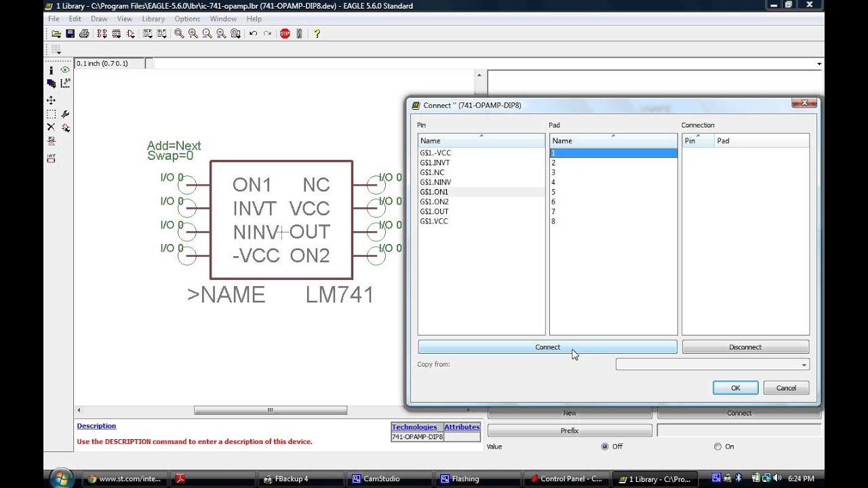The image size is (868, 488).
Task: Select the Change wrench tool
Action: click(x=65, y=115)
